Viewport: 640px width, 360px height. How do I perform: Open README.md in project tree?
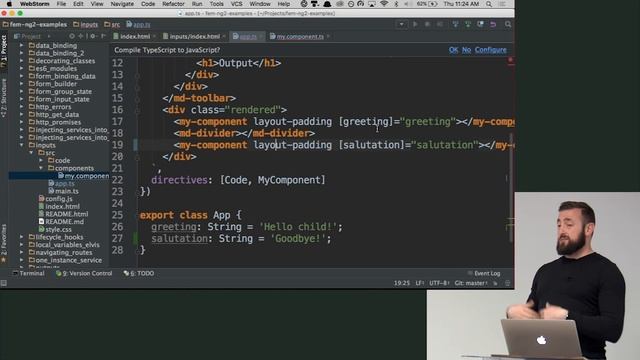(61, 222)
